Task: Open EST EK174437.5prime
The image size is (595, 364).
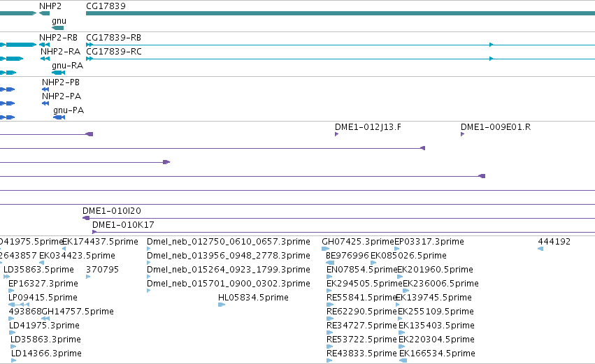Action: point(100,242)
